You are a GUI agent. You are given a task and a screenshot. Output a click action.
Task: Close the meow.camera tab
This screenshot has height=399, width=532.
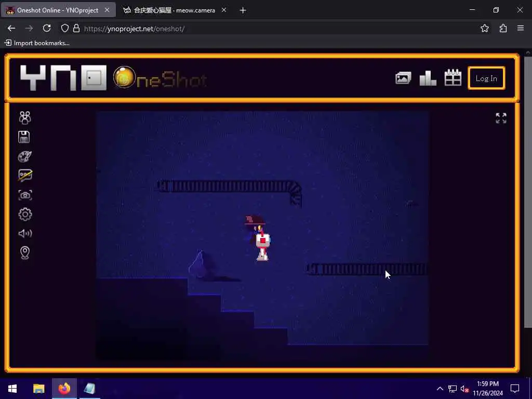224,10
